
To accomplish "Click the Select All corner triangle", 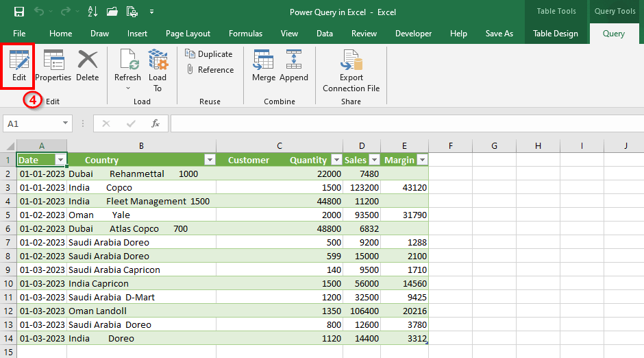I will point(9,145).
